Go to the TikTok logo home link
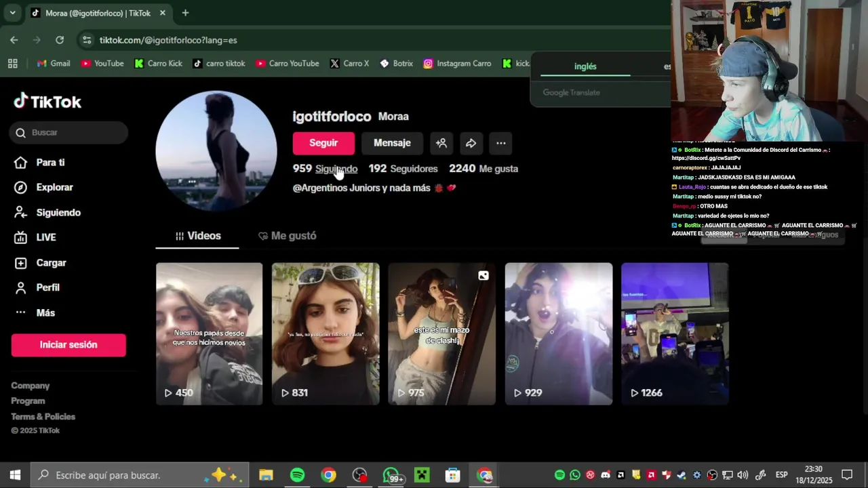The height and width of the screenshot is (488, 868). click(x=47, y=102)
